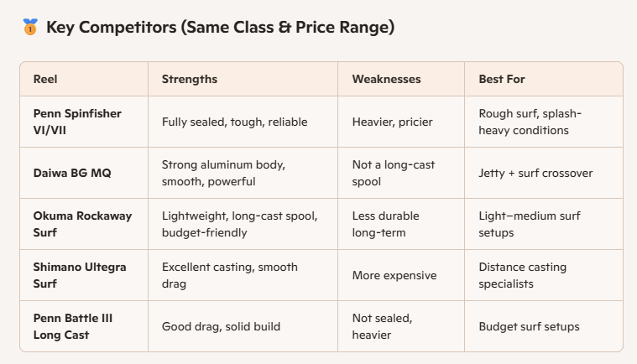Viewport: 637px width, 364px height.
Task: Select the "More expensive" weakness cell
Action: tap(392, 275)
